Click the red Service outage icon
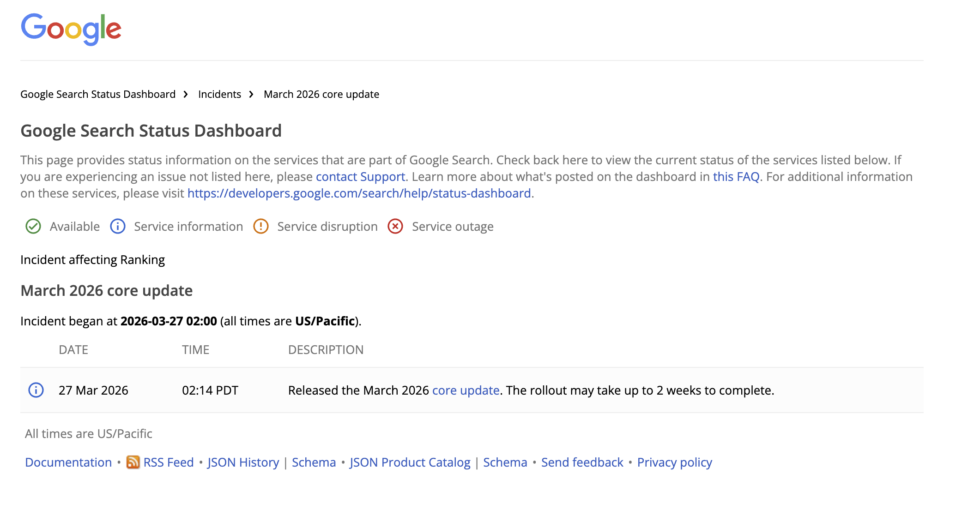 [395, 226]
